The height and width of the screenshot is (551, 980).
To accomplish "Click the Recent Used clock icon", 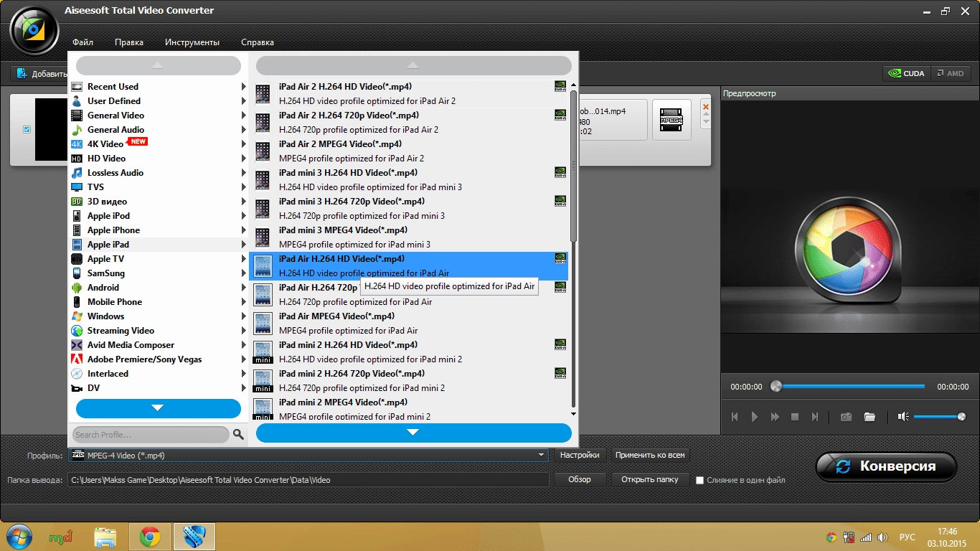I will click(x=77, y=87).
